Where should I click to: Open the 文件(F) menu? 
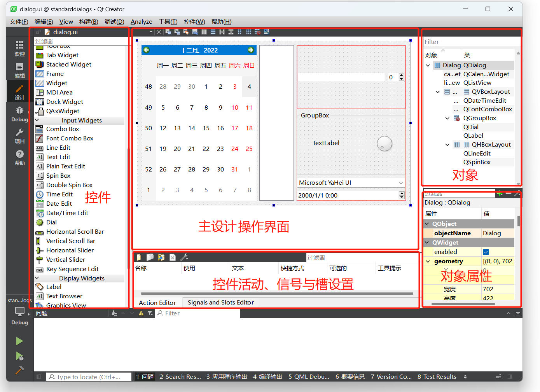pyautogui.click(x=19, y=22)
